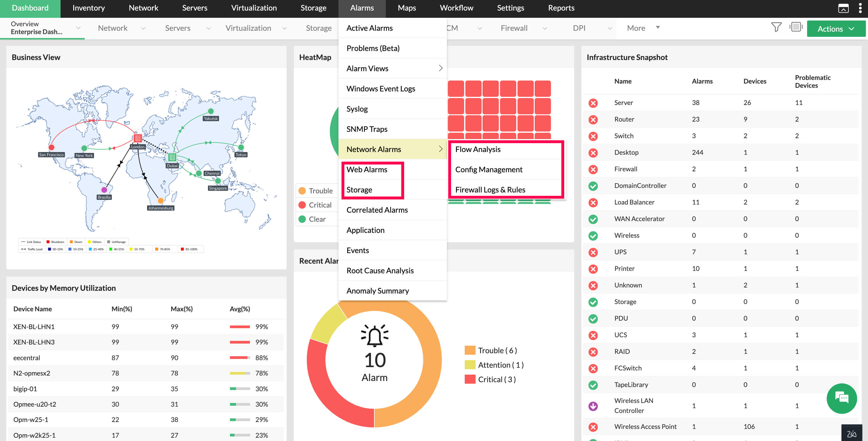Click the Tokyo node on map
This screenshot has height=441, width=868.
[x=241, y=147]
